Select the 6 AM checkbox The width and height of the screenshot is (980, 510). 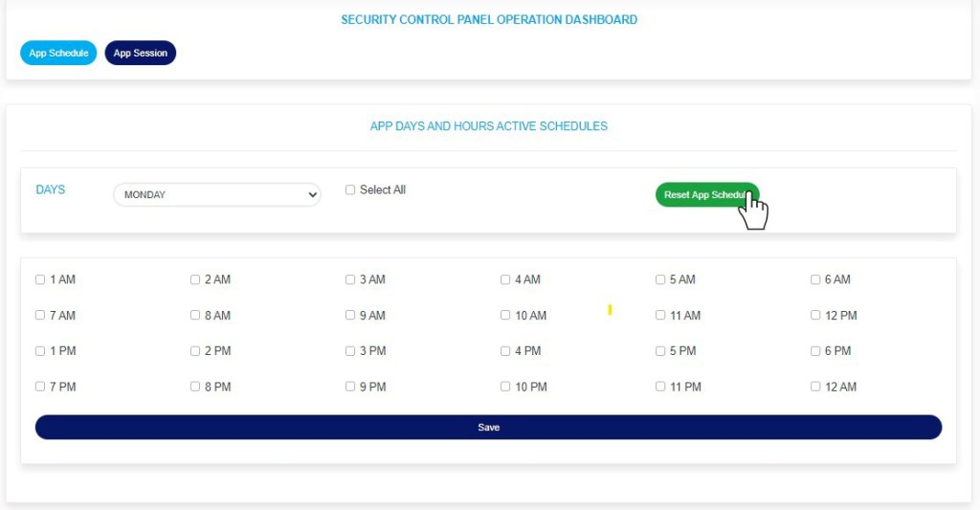[815, 280]
